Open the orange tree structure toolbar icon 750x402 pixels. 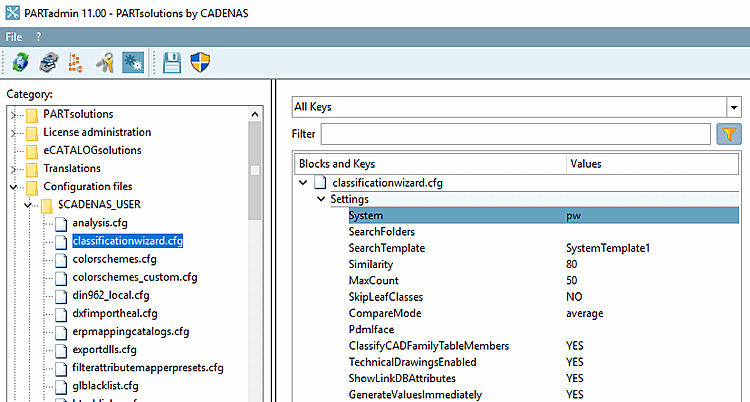coord(75,62)
